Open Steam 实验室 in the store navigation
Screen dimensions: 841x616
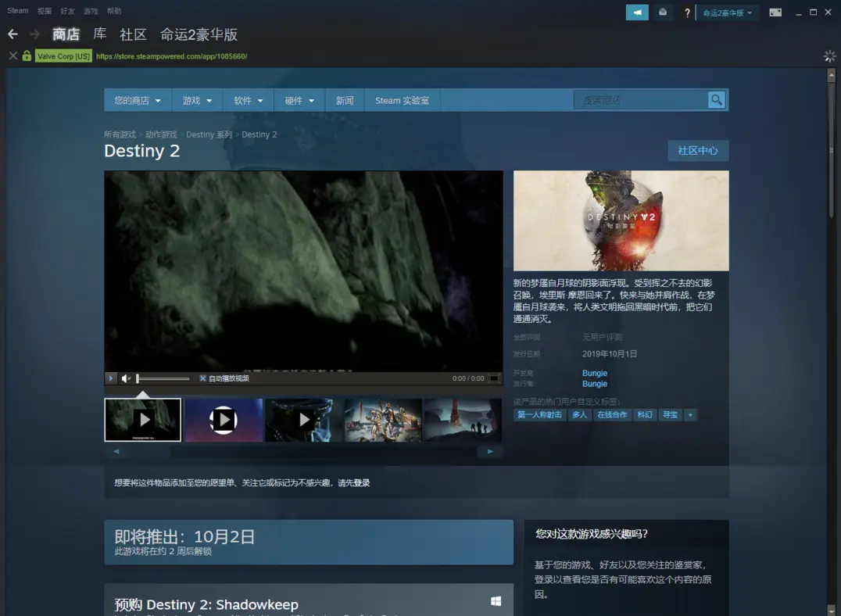403,100
